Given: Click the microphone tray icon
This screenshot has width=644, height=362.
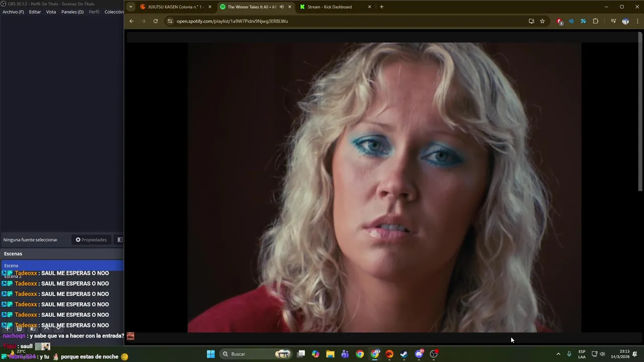Looking at the screenshot, I should coord(569,354).
